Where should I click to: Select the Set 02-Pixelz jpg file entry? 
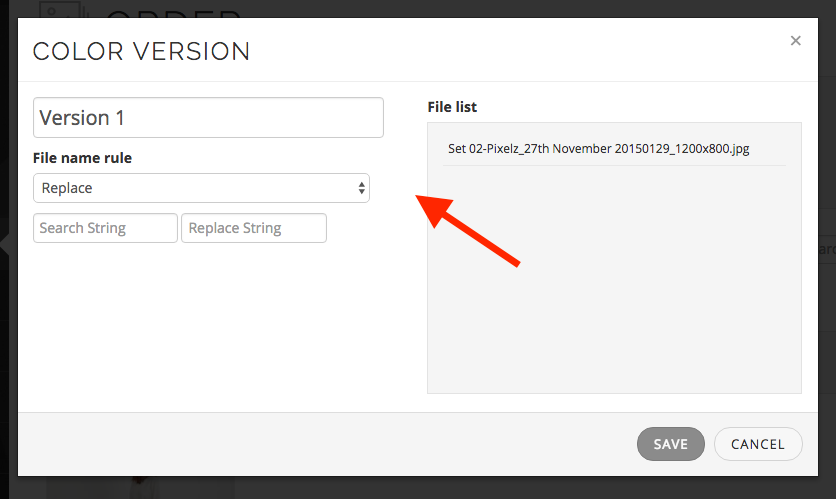click(598, 149)
